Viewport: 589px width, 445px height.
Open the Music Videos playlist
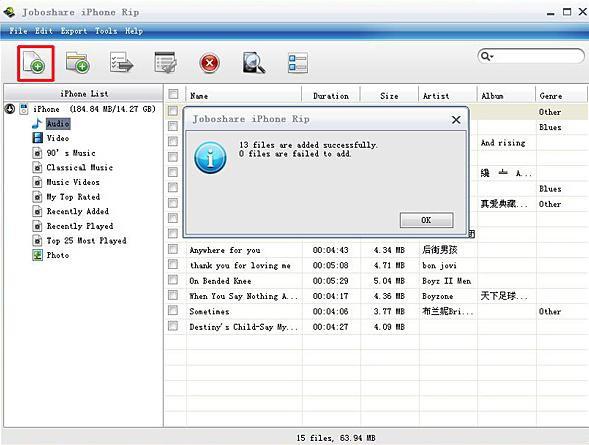pos(73,182)
